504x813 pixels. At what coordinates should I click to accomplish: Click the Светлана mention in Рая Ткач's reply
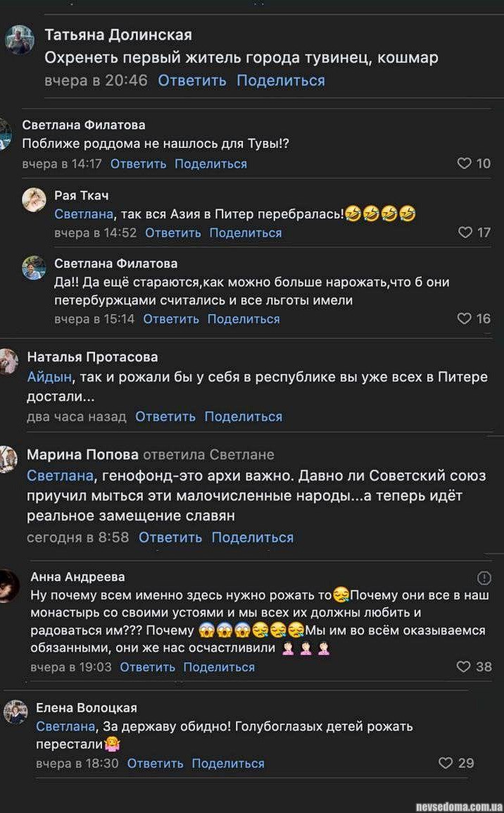click(x=82, y=215)
